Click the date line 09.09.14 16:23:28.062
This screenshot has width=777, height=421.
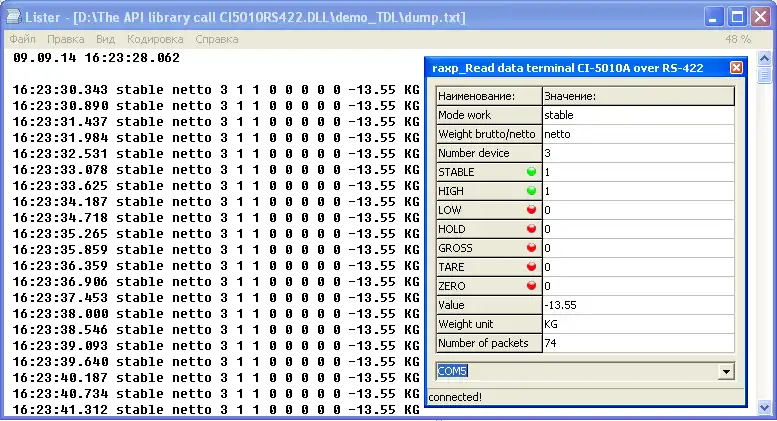point(96,58)
